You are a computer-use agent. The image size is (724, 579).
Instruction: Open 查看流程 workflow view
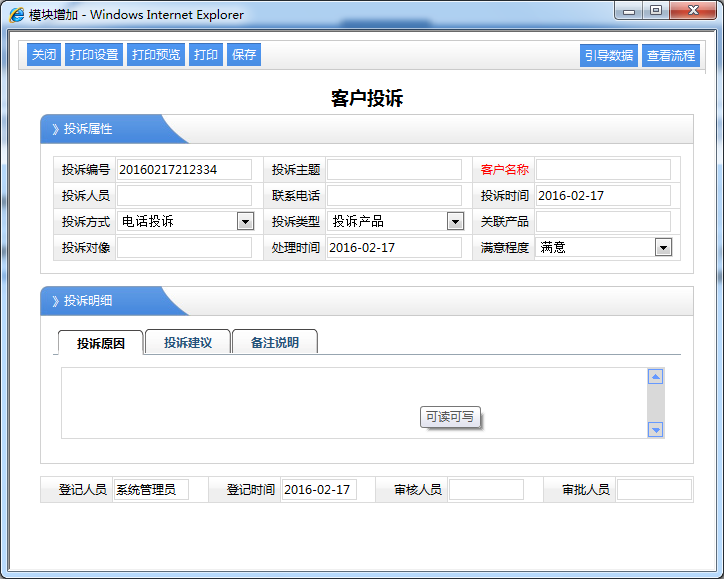(x=670, y=56)
